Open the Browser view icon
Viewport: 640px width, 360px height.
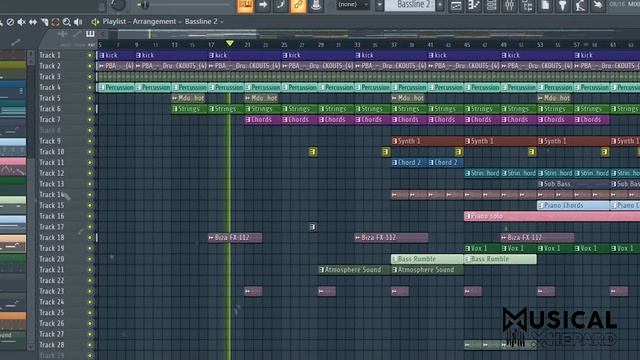527,5
